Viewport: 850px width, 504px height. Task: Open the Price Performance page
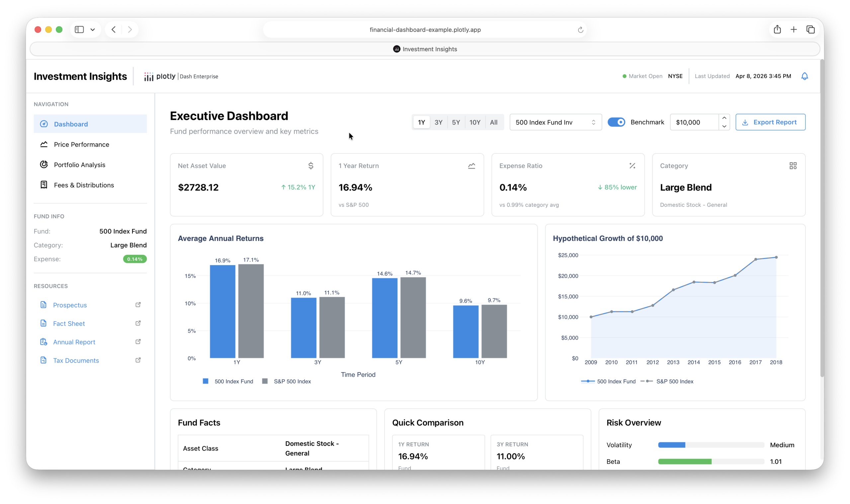tap(90, 144)
